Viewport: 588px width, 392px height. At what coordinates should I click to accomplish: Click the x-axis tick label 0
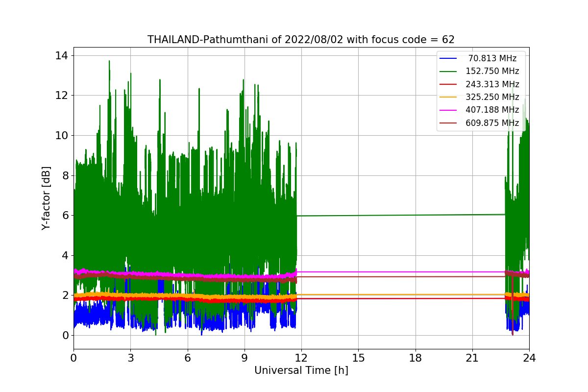(73, 358)
